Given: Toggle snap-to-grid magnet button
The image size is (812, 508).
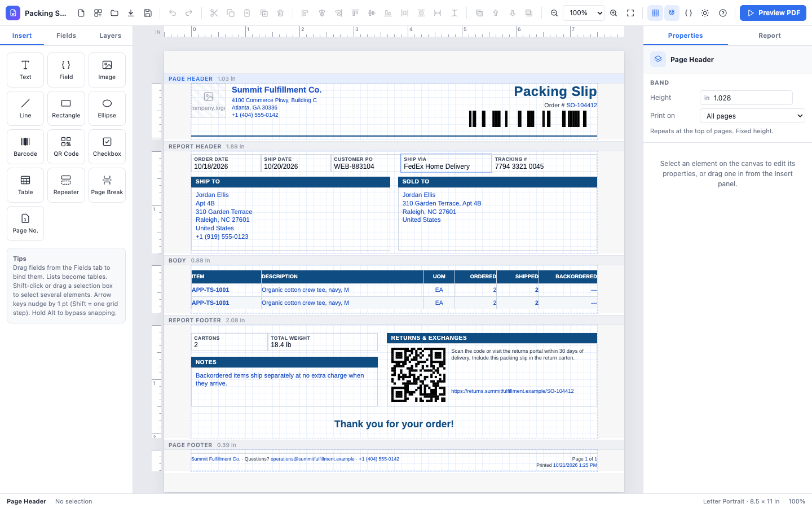Looking at the screenshot, I should pyautogui.click(x=672, y=13).
